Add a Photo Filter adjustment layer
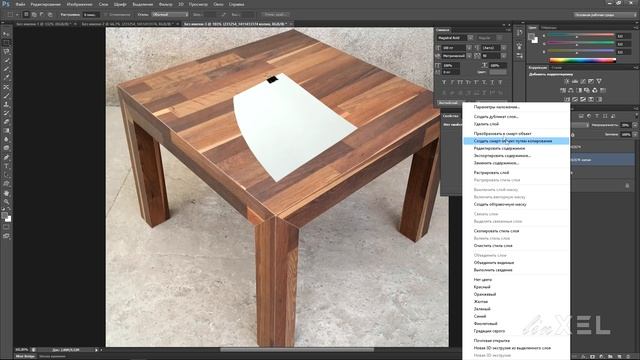The height and width of the screenshot is (360, 640). (x=587, y=90)
